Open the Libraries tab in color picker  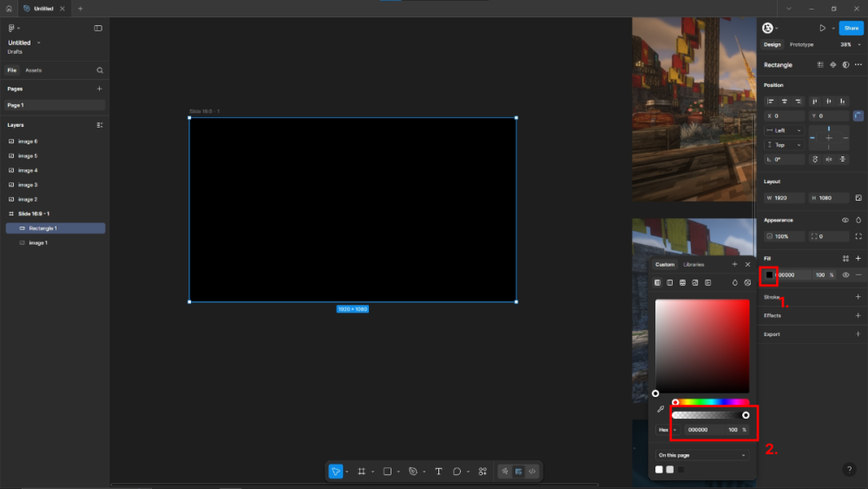pyautogui.click(x=694, y=264)
